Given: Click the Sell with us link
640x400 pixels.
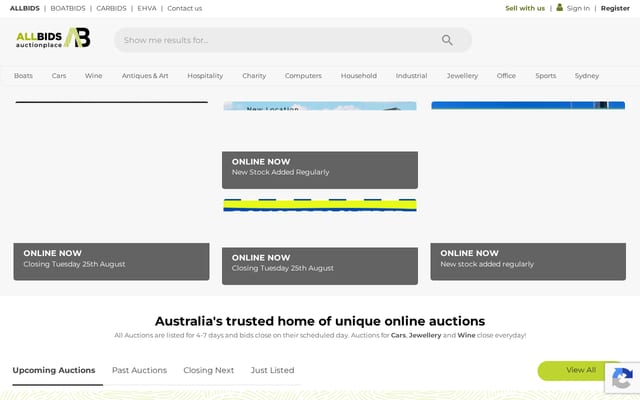Looking at the screenshot, I should [x=525, y=8].
